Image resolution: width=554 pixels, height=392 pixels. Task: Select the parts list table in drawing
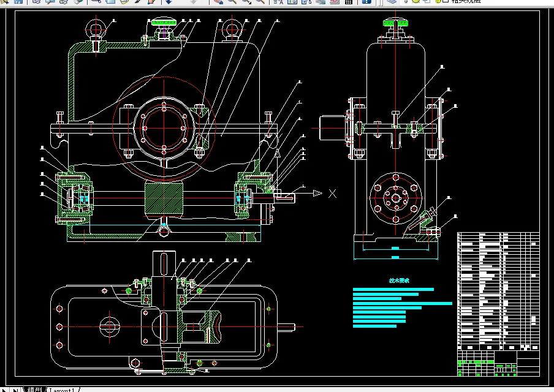click(x=498, y=292)
